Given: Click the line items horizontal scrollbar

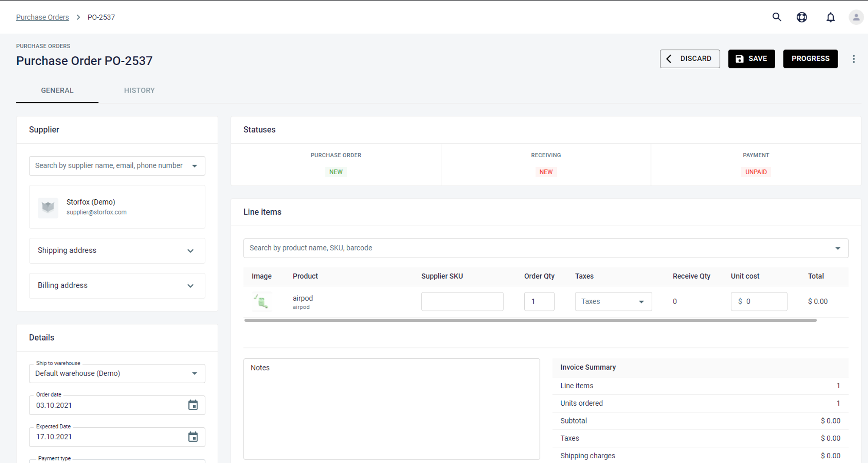Looking at the screenshot, I should (x=530, y=320).
